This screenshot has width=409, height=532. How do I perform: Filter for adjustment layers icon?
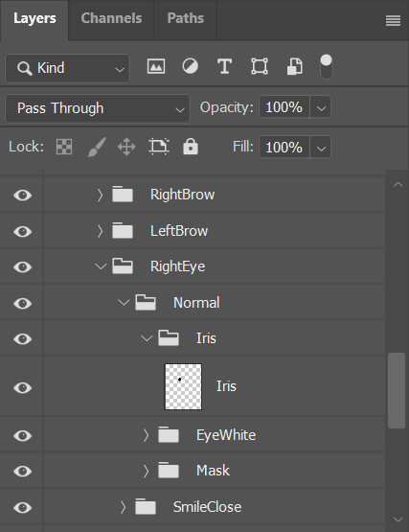tap(191, 66)
